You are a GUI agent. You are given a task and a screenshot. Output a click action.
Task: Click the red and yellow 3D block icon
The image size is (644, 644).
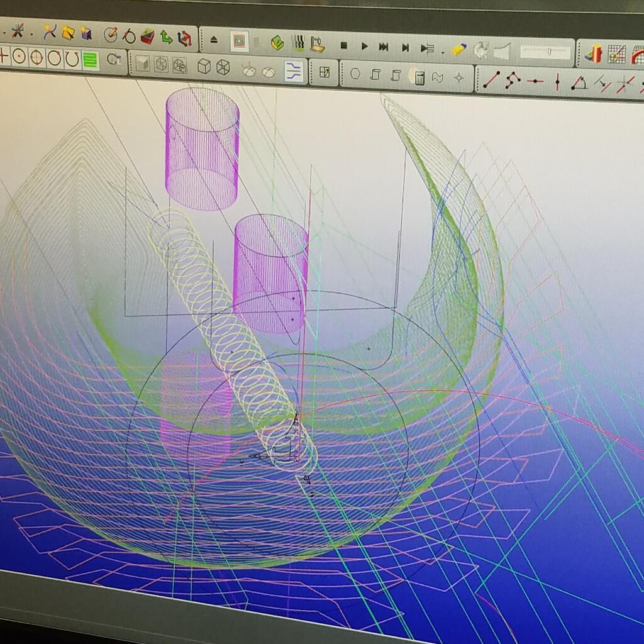coord(593,54)
